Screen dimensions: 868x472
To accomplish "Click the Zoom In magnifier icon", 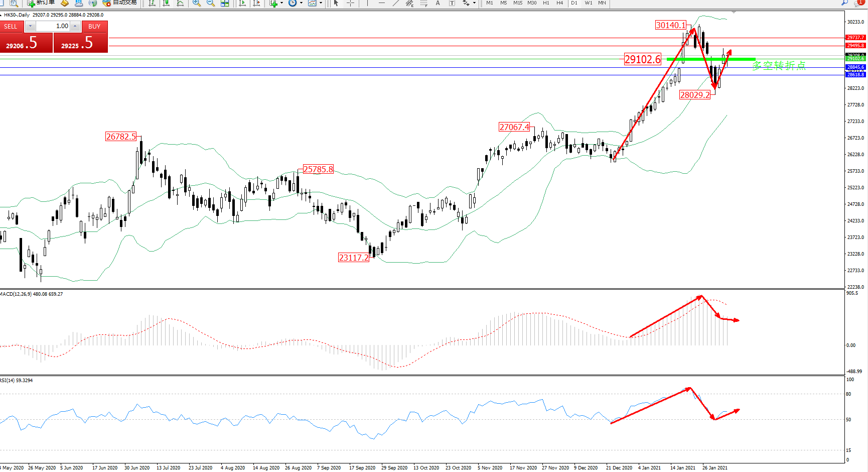I will point(196,3).
